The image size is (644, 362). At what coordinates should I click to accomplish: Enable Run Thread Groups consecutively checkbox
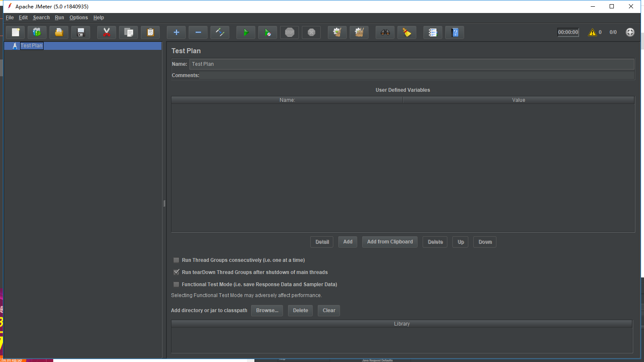(x=177, y=260)
